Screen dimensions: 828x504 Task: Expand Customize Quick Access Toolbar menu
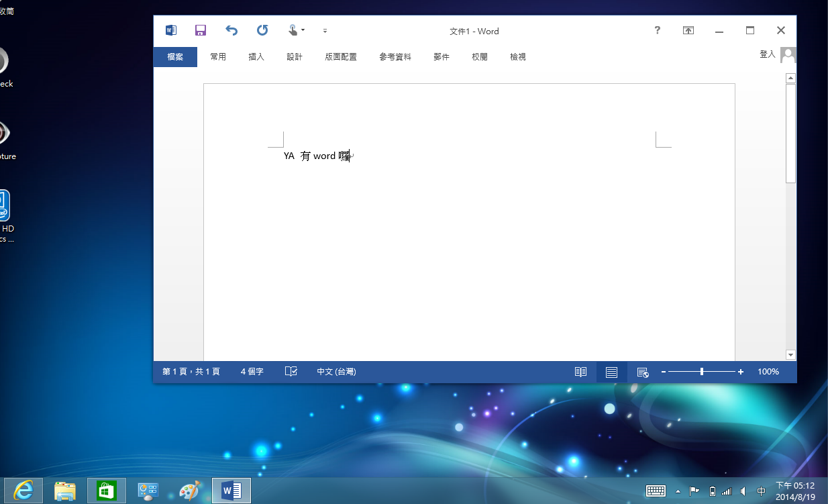[325, 31]
